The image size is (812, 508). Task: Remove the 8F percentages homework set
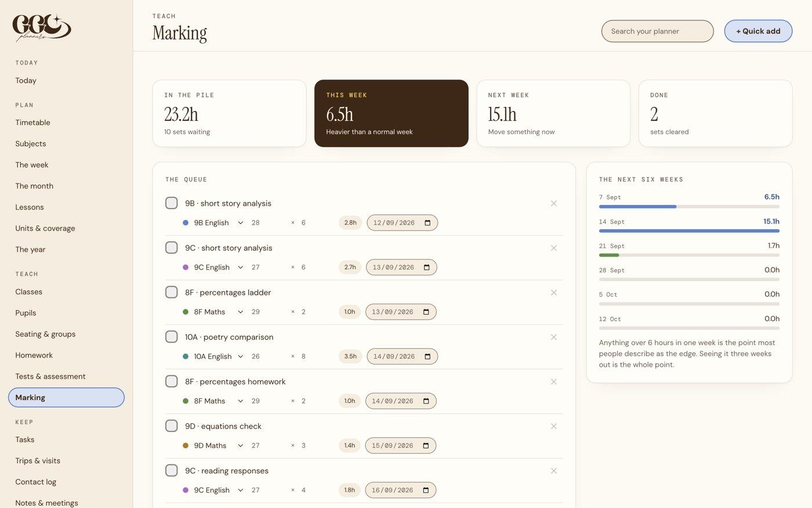tap(554, 382)
